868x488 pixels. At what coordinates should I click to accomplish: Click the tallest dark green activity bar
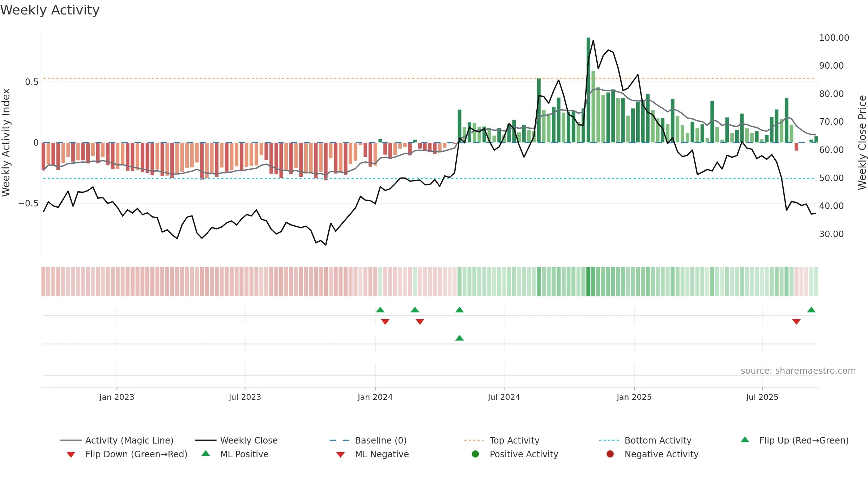click(588, 90)
